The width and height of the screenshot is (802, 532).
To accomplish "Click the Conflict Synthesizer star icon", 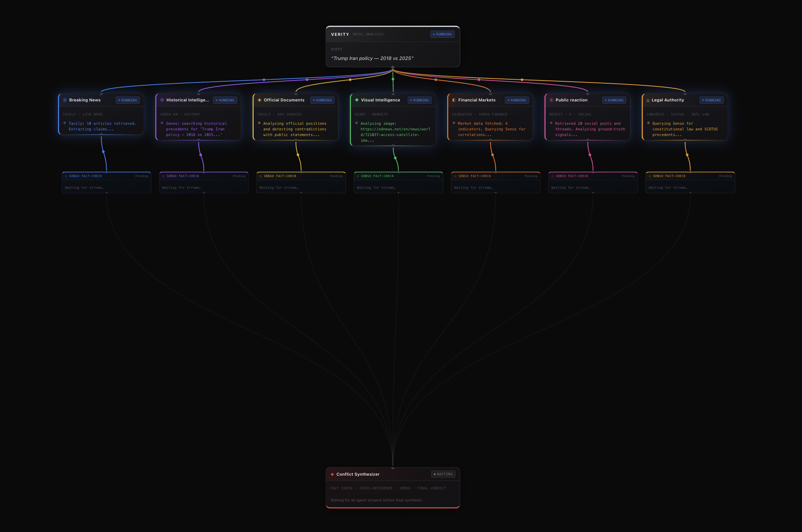I will click(x=332, y=474).
